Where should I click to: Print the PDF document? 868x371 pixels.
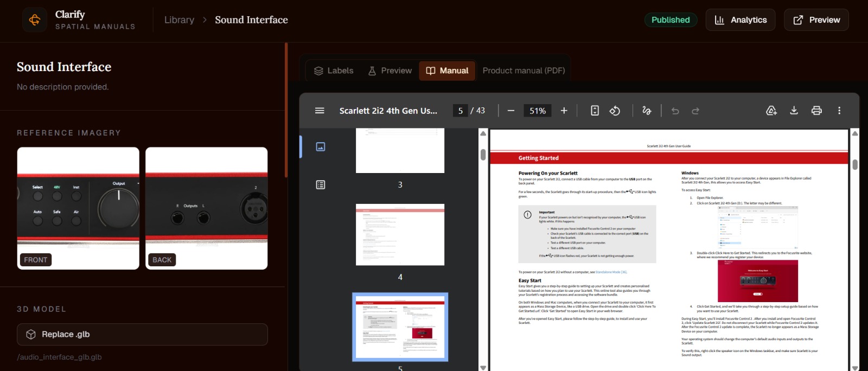point(816,111)
